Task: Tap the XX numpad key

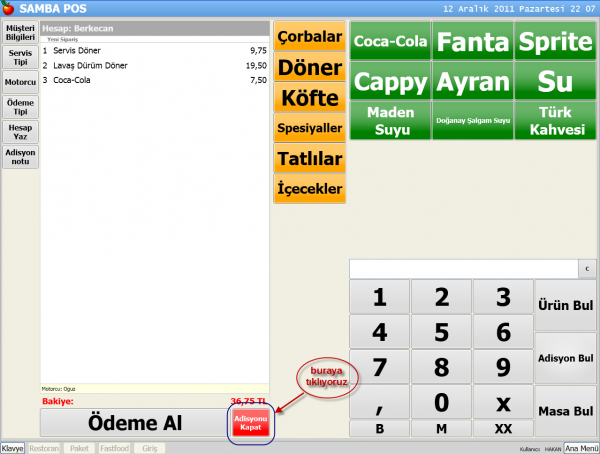Action: 503,428
